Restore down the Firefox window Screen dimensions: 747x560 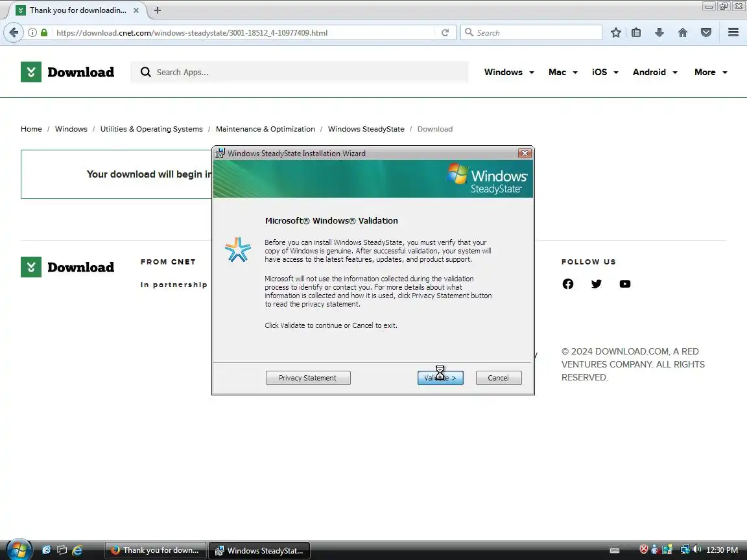click(x=723, y=6)
